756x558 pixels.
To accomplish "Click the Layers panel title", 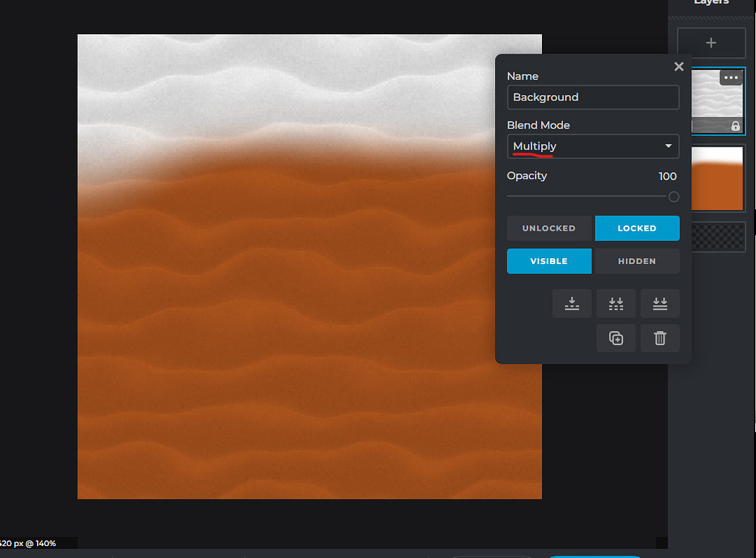I will click(710, 4).
